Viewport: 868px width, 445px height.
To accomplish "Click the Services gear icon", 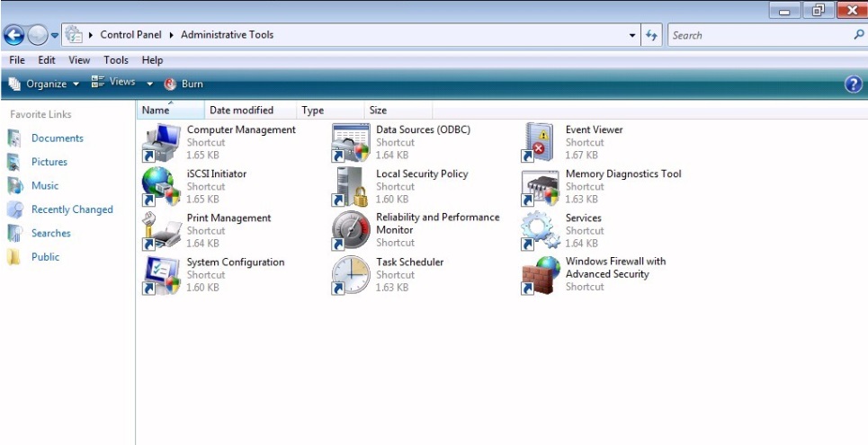I will (540, 231).
